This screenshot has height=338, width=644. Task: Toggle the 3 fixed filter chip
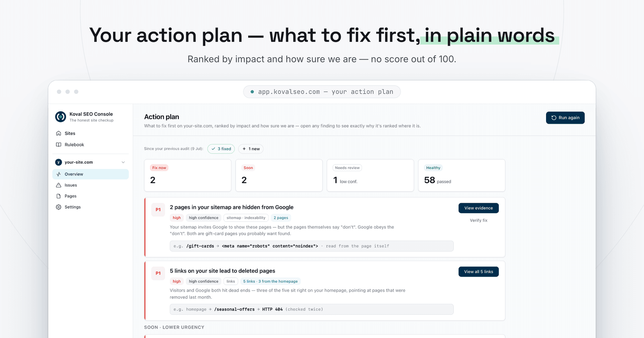[221, 149]
